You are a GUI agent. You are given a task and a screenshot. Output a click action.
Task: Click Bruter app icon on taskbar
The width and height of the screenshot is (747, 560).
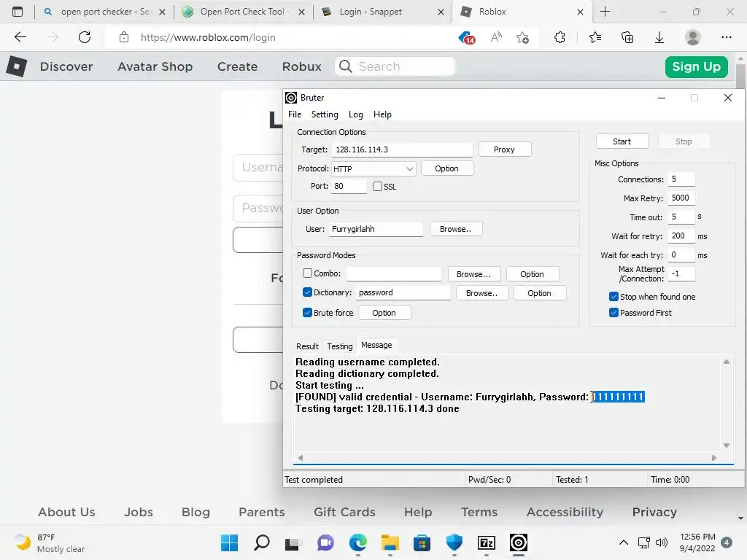[519, 542]
